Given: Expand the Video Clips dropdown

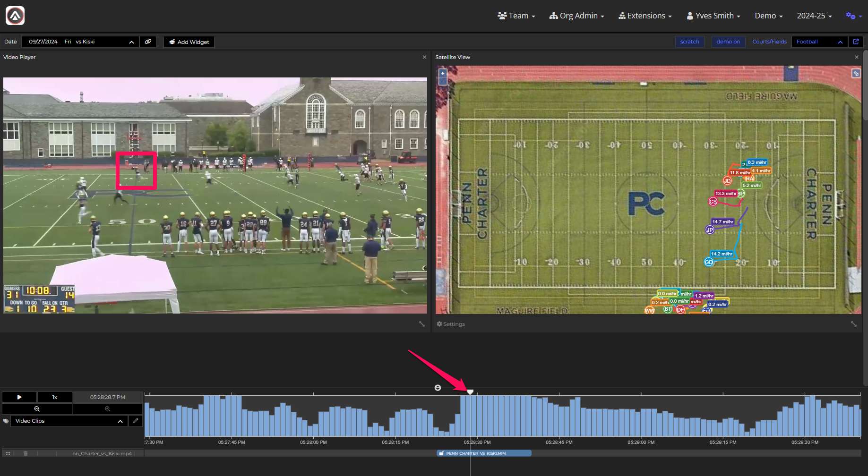Looking at the screenshot, I should 69,421.
